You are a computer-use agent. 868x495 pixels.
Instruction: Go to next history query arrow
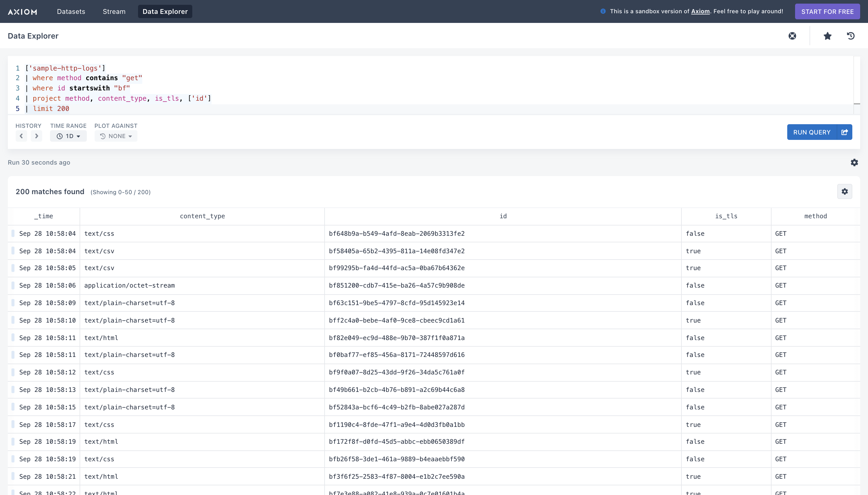tap(36, 136)
